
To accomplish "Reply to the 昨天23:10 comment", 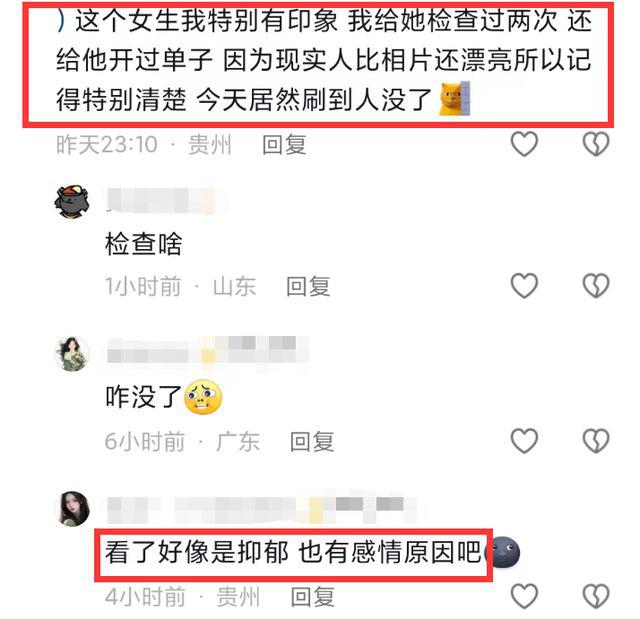I will pyautogui.click(x=284, y=144).
